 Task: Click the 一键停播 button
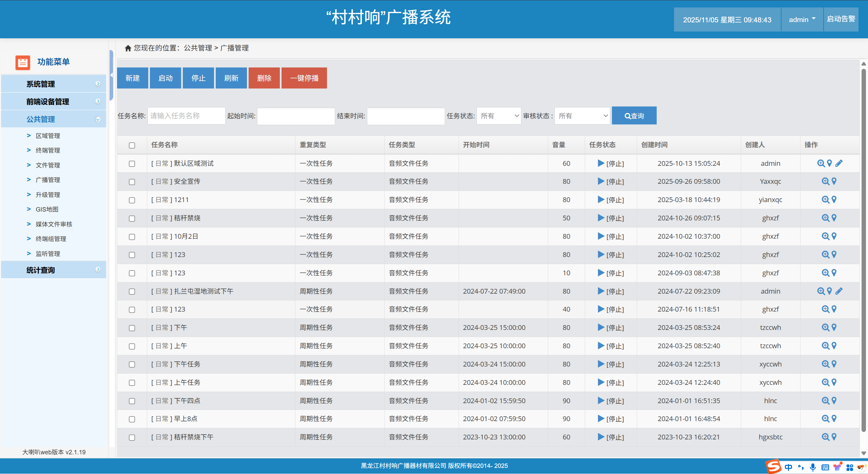304,78
